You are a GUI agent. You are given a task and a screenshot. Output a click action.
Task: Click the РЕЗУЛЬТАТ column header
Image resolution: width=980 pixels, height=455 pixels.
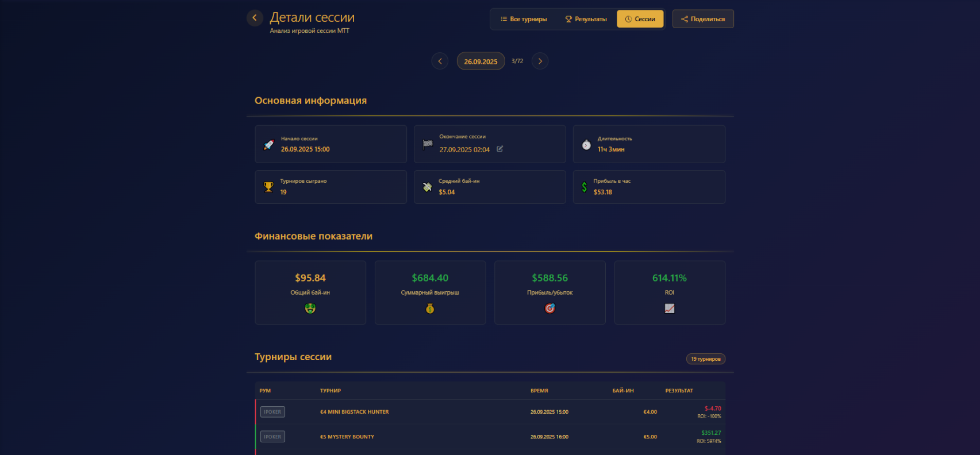point(679,391)
